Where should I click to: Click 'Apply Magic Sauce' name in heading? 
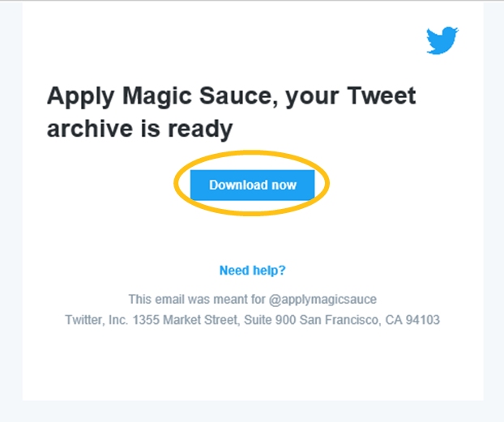point(159,96)
